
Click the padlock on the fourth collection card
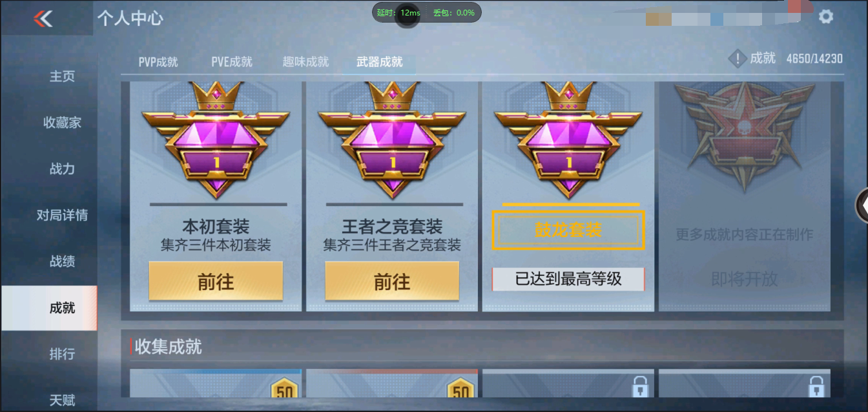click(816, 387)
